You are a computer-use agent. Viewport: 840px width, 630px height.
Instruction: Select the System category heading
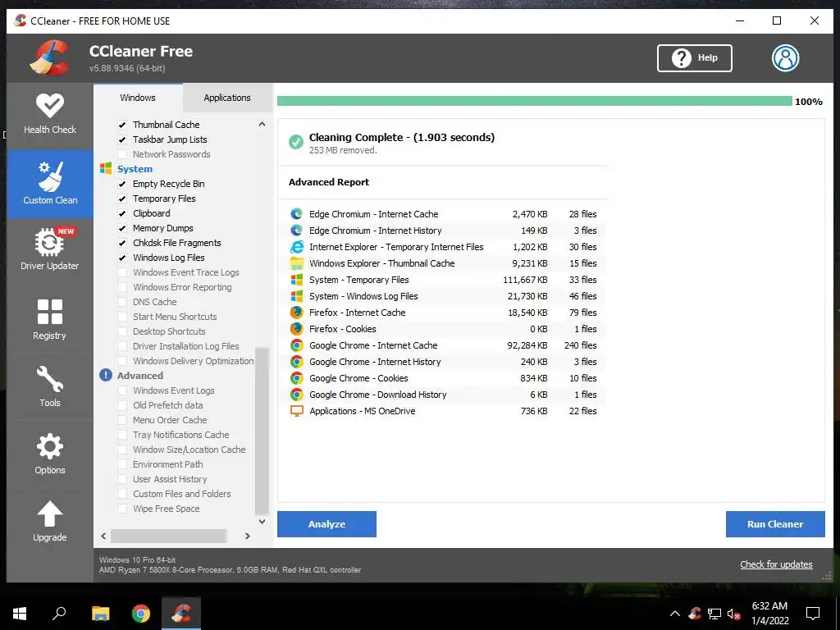(135, 169)
